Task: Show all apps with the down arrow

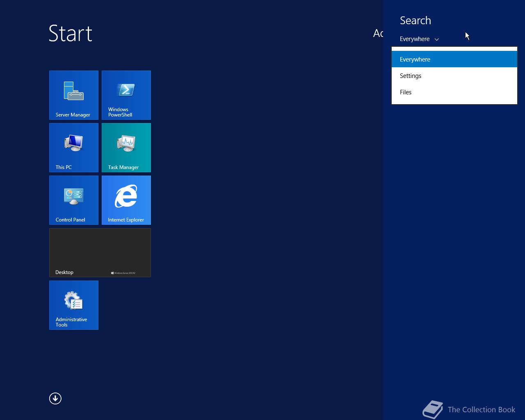Action: pos(55,398)
